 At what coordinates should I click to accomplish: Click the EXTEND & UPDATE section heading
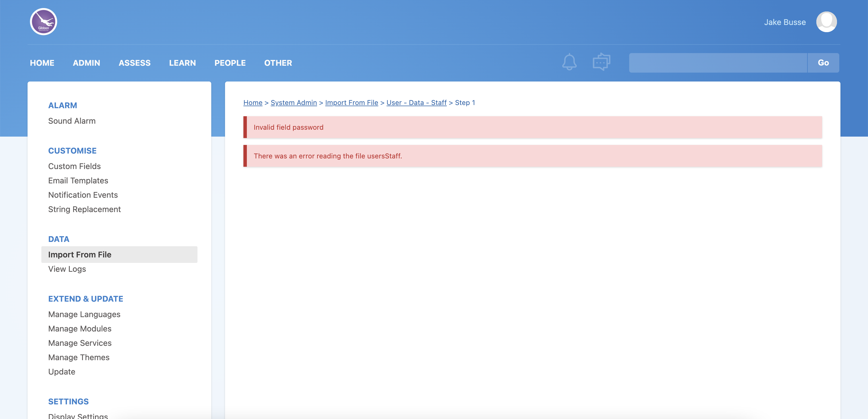pyautogui.click(x=86, y=299)
